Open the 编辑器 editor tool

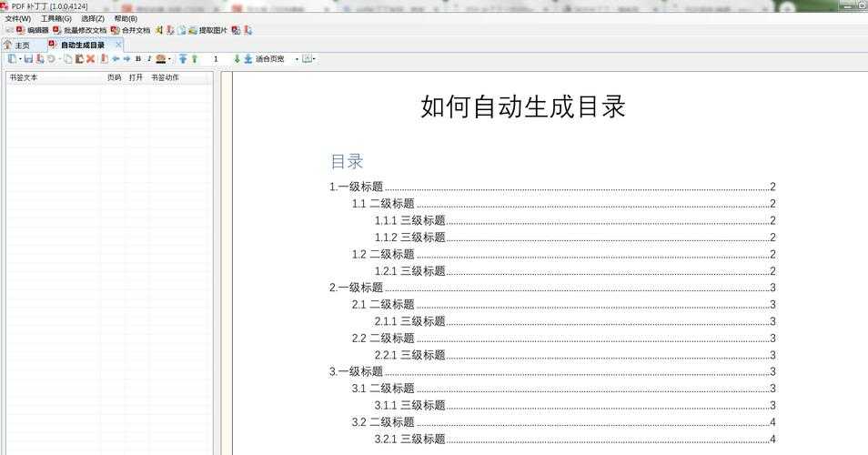click(33, 30)
